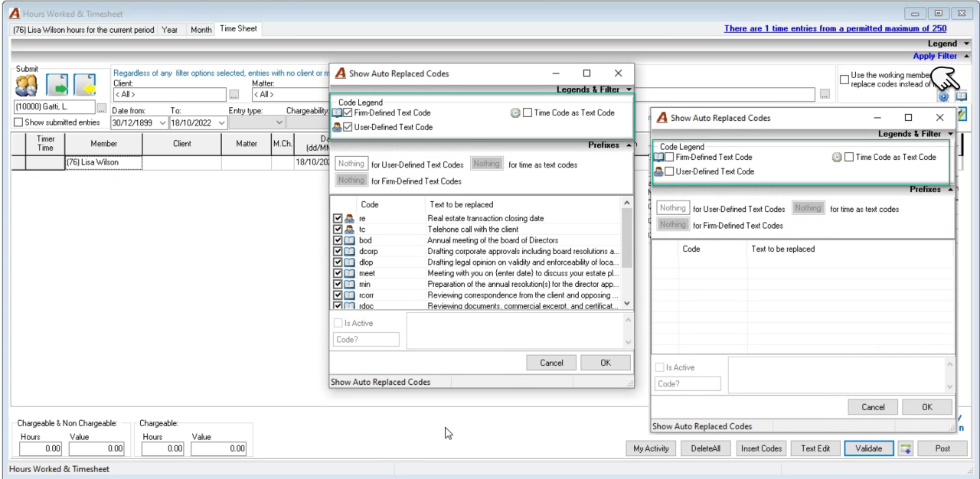Check the unticked Firm-Defined Text Code checkbox
This screenshot has width=980, height=479.
pyautogui.click(x=670, y=157)
